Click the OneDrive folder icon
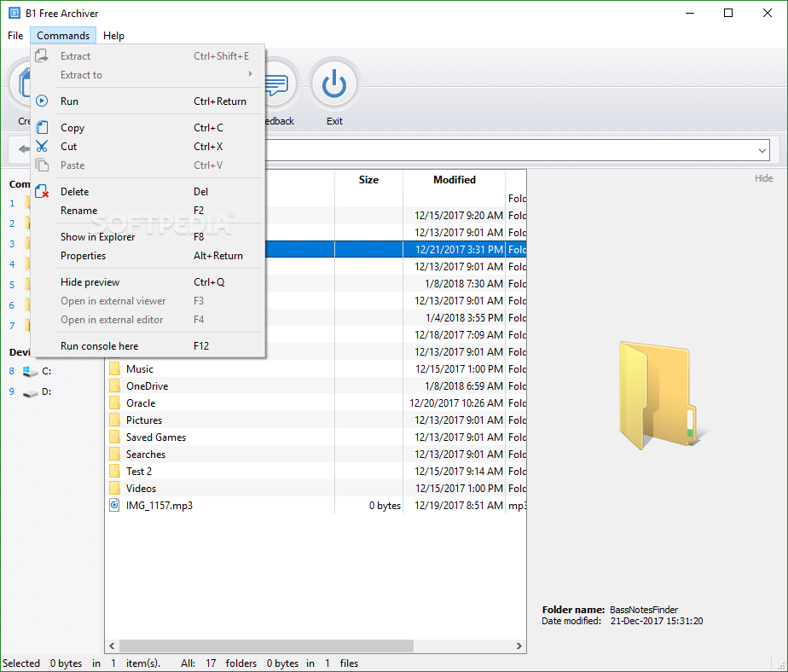Screen dimensions: 788x672 point(114,386)
